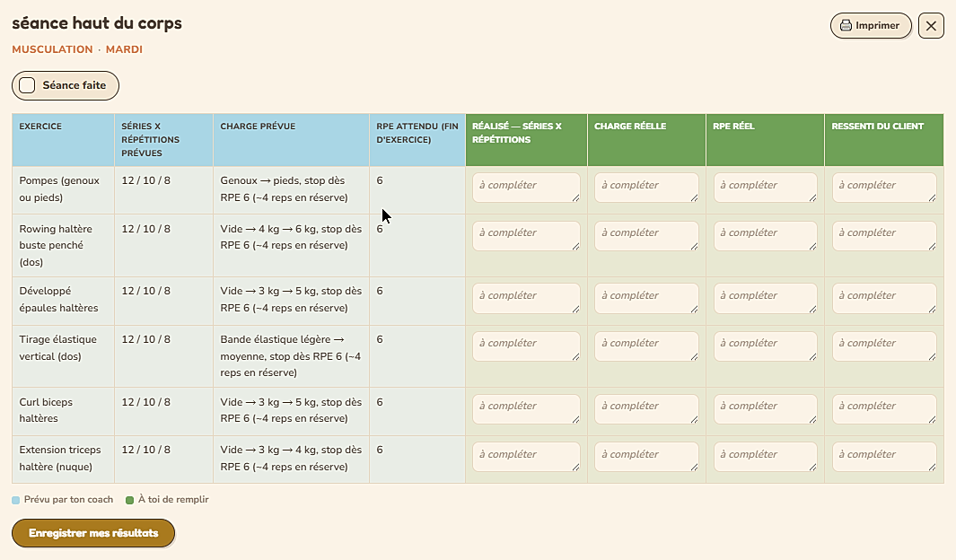Check the Séance faite checkbox

tap(27, 85)
